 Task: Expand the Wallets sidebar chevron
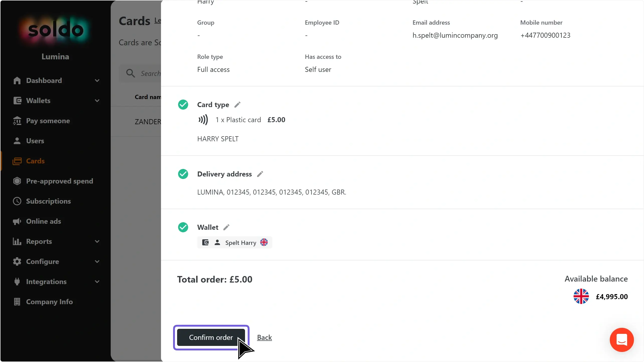click(97, 101)
